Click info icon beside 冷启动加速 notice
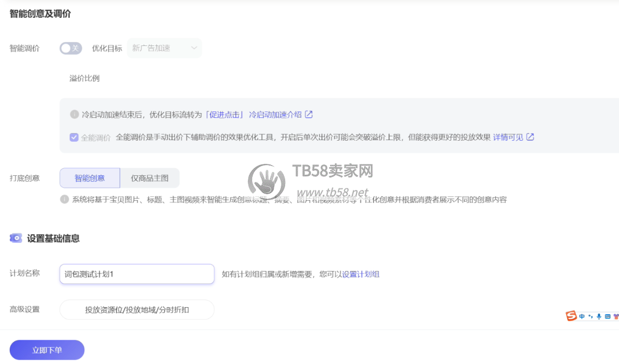619x364 pixels. [x=74, y=115]
